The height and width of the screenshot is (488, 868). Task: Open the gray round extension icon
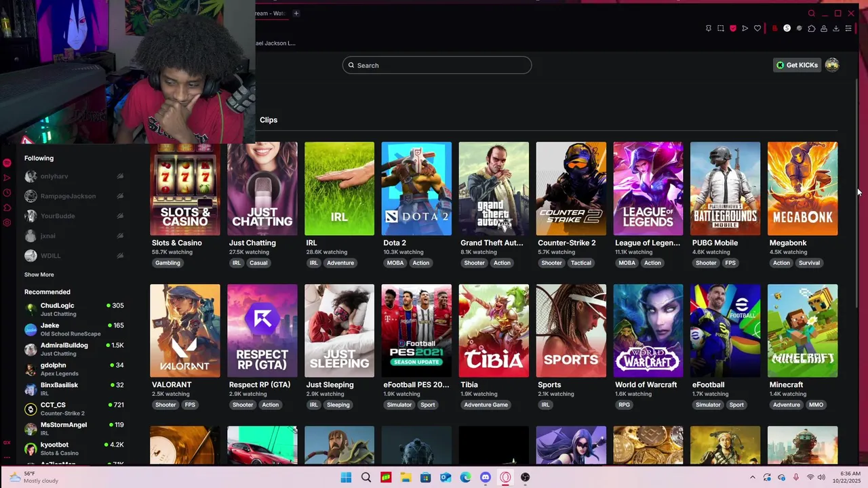coord(799,28)
